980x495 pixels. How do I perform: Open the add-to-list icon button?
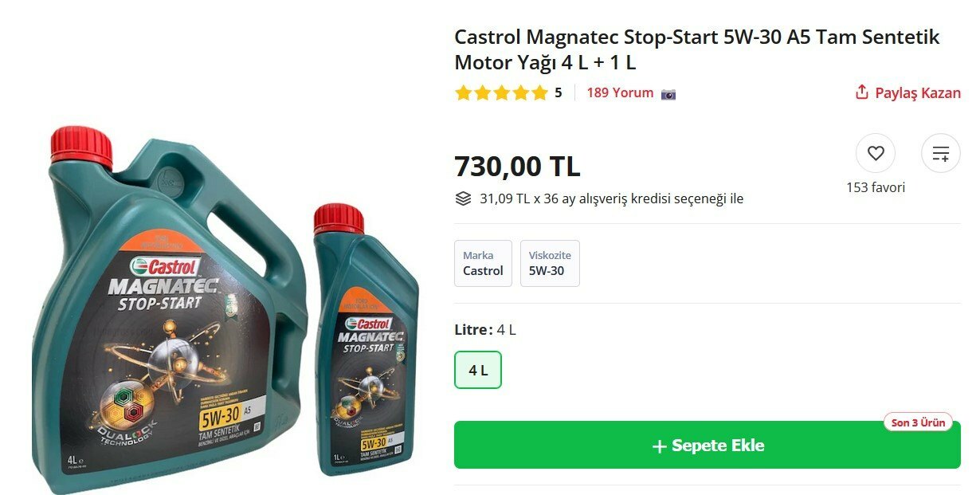pyautogui.click(x=940, y=153)
